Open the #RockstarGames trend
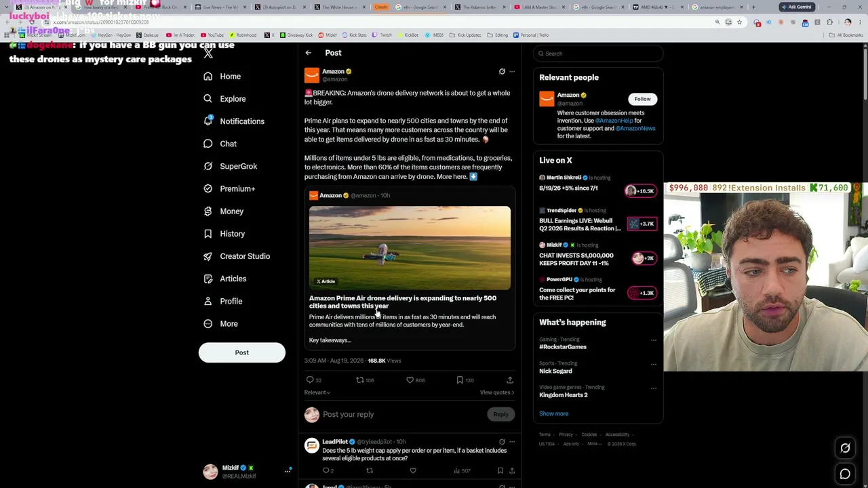The width and height of the screenshot is (868, 488). pyautogui.click(x=563, y=347)
